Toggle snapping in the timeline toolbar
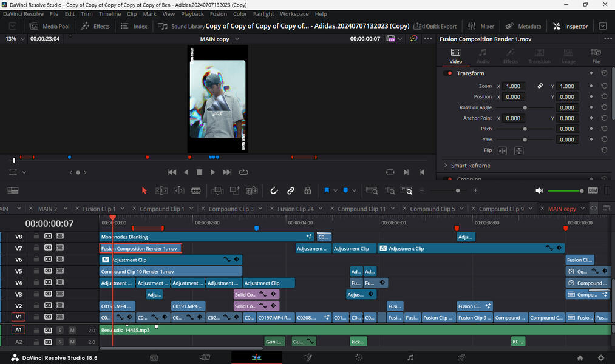This screenshot has width=615, height=364. coord(273,190)
